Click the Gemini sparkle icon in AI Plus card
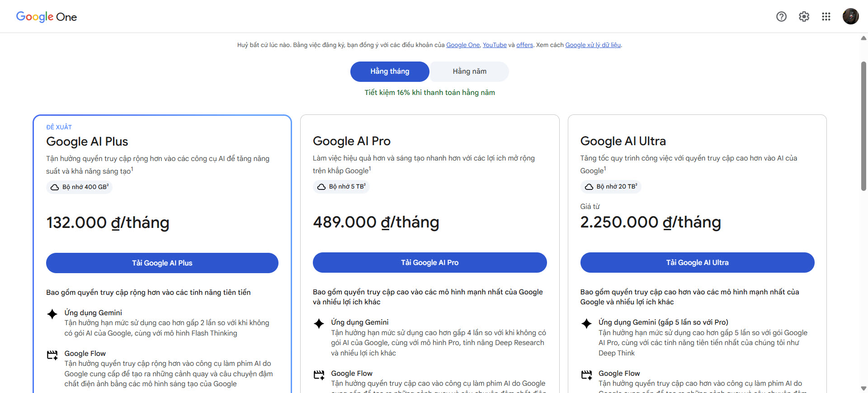This screenshot has width=868, height=393. pos(52,314)
